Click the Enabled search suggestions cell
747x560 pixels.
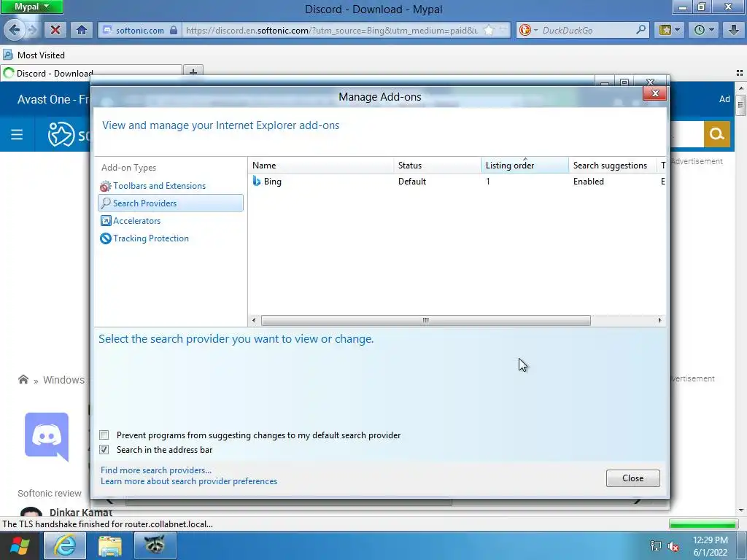coord(589,182)
